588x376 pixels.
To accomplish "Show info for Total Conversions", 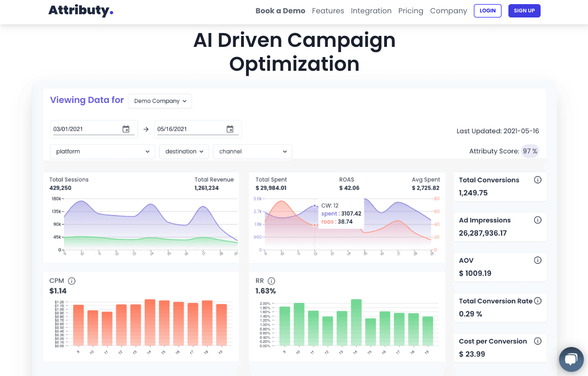I will 537,180.
